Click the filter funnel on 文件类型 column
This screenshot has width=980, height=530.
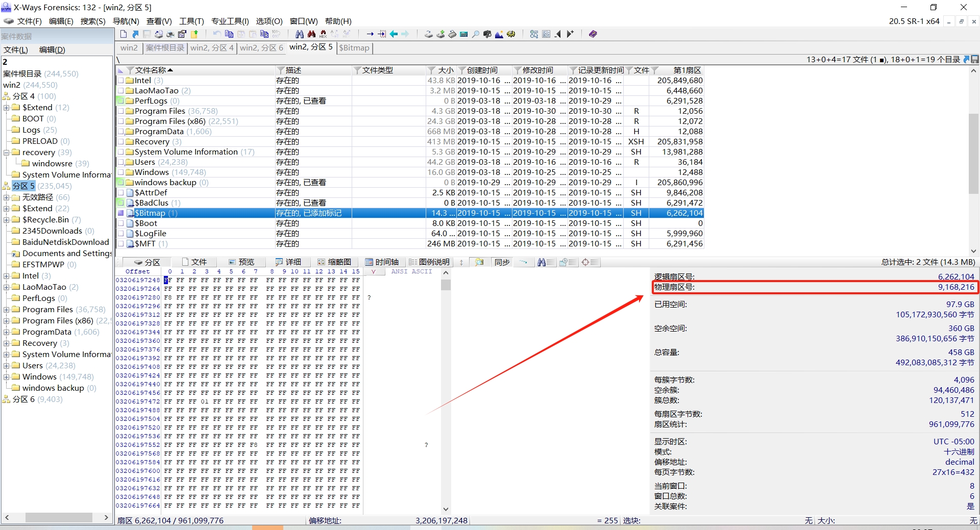357,70
